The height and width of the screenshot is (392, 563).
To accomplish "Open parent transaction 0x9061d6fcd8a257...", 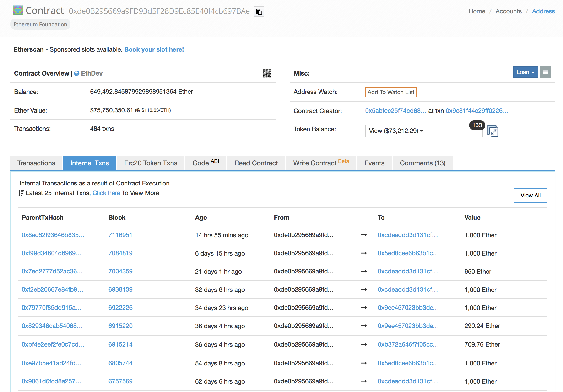I will (x=51, y=381).
